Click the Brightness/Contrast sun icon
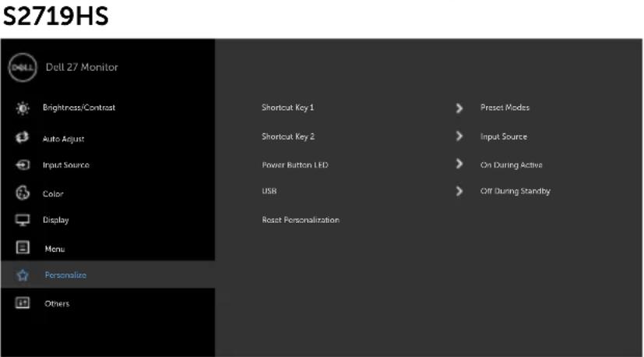Viewport: 644px width, 357px height. 22,108
